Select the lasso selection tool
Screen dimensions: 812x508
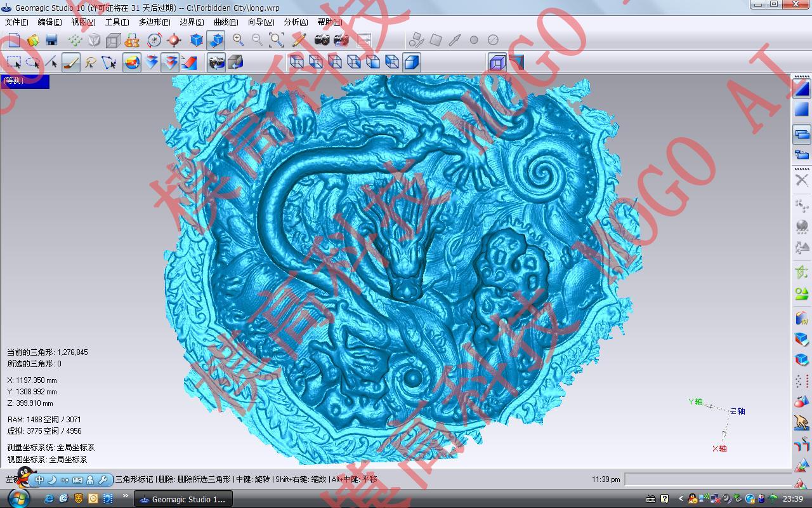[x=90, y=62]
